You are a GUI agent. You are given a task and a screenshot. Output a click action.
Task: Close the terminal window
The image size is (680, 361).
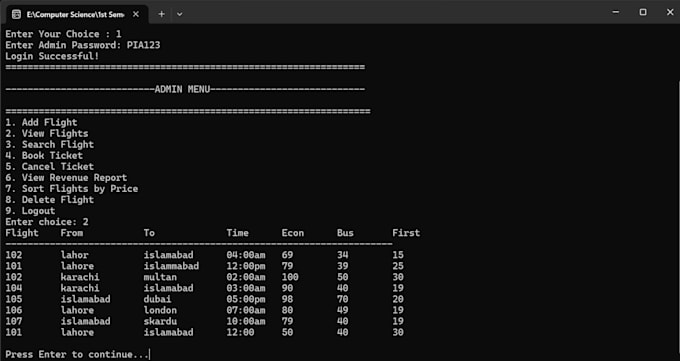(x=670, y=13)
